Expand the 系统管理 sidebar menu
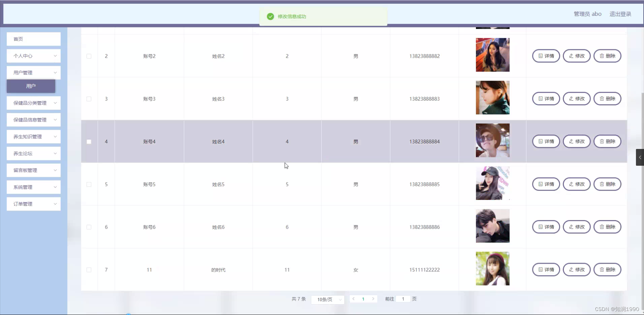 [x=33, y=187]
